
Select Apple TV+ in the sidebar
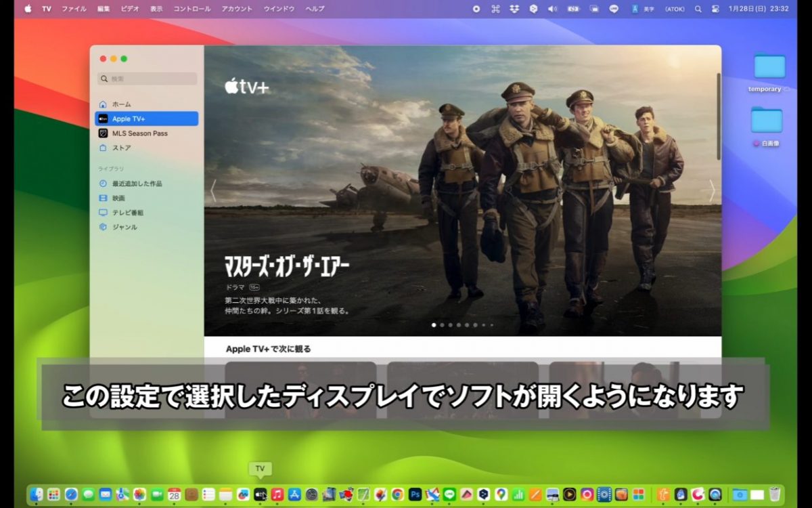coord(147,119)
